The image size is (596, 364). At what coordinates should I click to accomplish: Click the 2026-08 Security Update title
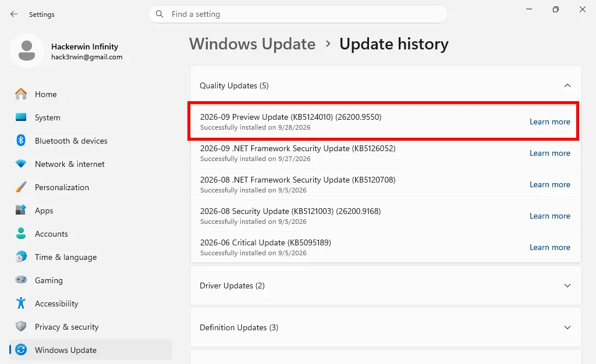290,211
